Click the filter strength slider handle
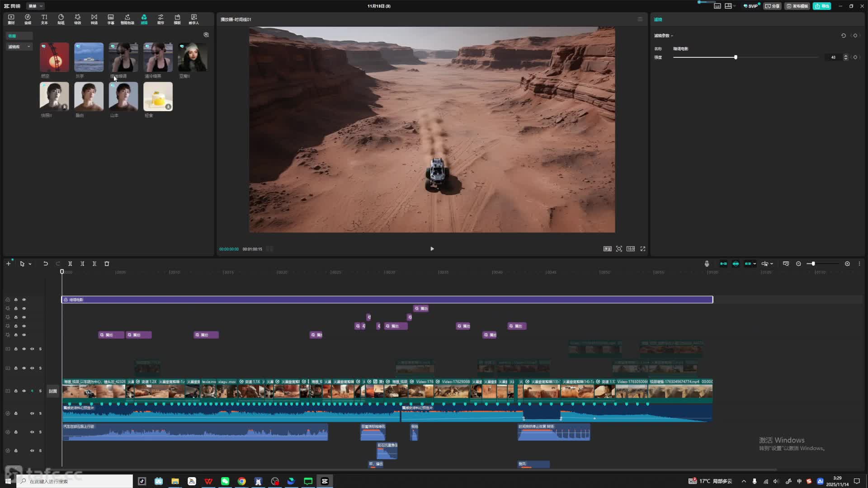The image size is (868, 488). coord(736,57)
